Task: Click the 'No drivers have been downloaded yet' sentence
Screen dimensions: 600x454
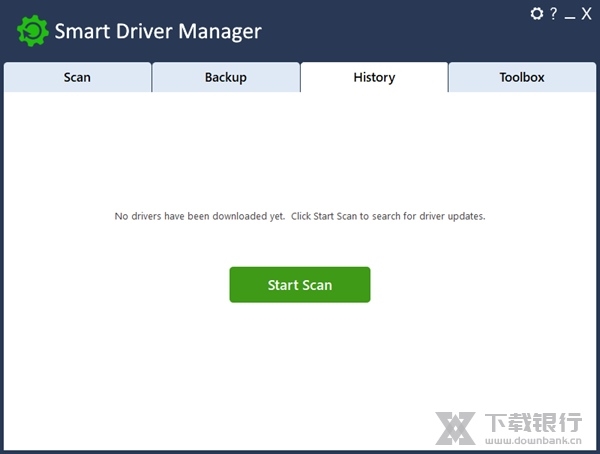Action: tap(198, 216)
